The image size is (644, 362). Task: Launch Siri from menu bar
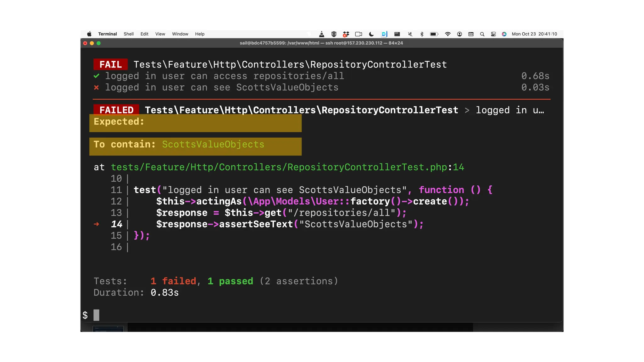pyautogui.click(x=504, y=34)
